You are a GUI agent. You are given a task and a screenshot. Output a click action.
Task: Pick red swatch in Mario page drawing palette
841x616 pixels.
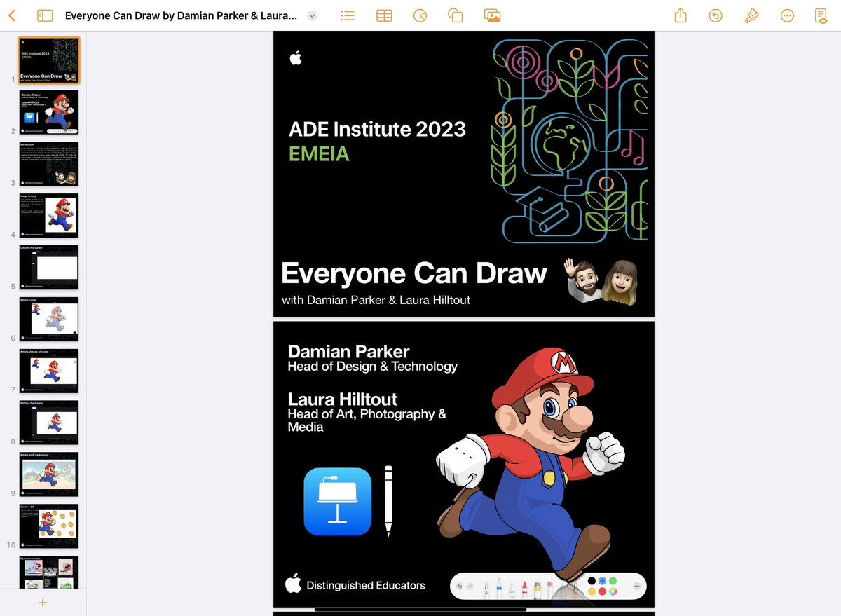coord(602,591)
